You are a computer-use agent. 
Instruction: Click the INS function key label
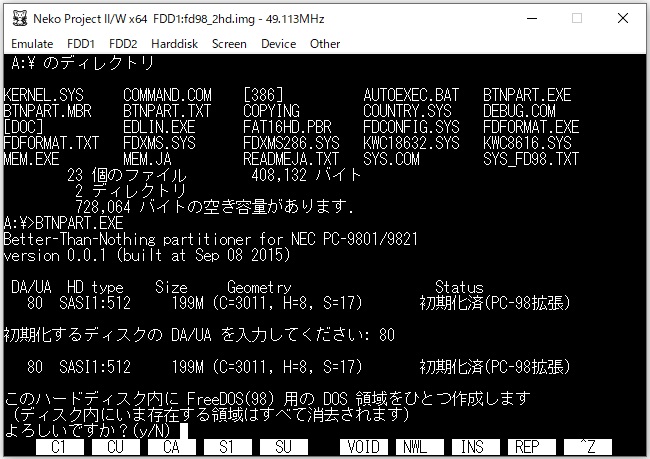click(475, 447)
